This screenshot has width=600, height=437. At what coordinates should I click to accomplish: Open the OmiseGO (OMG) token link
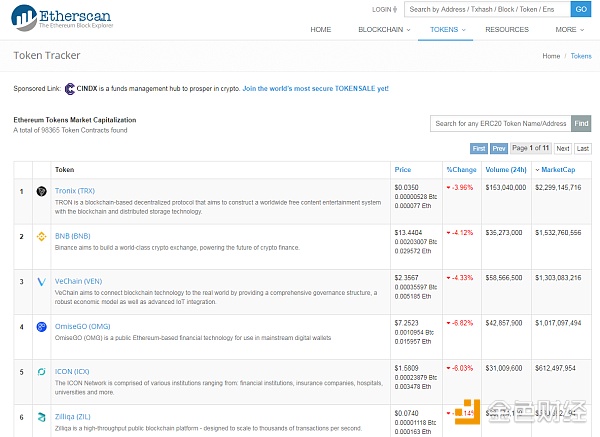[x=82, y=326]
